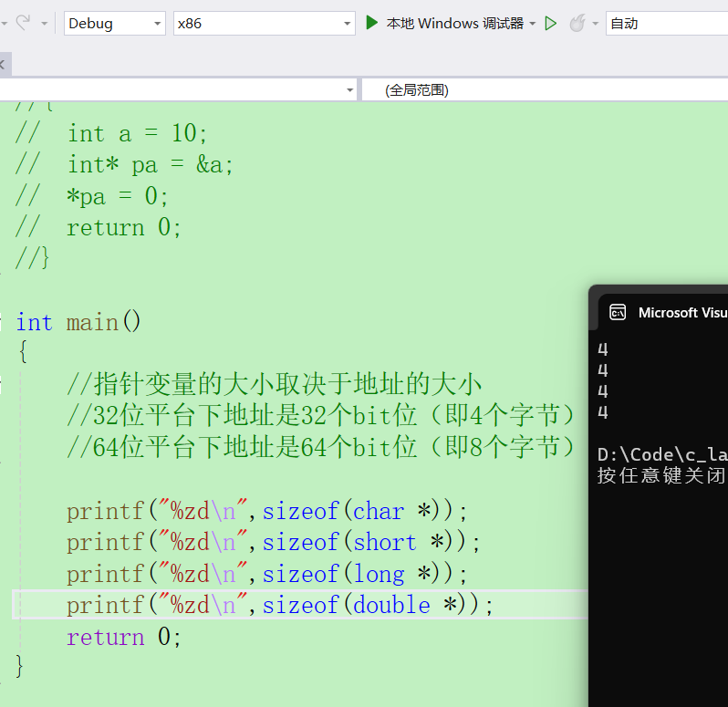Start without debugging via the outlined play icon
The width and height of the screenshot is (728, 707).
(551, 23)
